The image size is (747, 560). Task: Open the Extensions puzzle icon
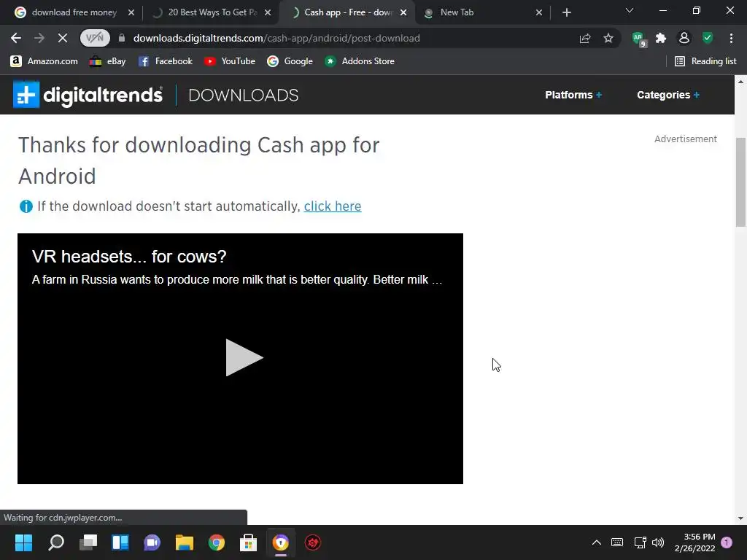(661, 38)
